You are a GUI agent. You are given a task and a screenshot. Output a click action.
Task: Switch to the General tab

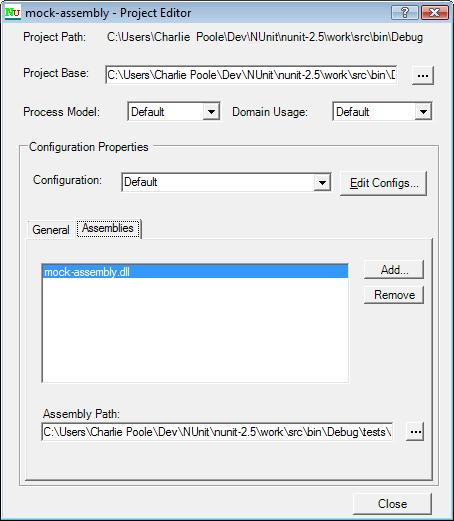[51, 230]
